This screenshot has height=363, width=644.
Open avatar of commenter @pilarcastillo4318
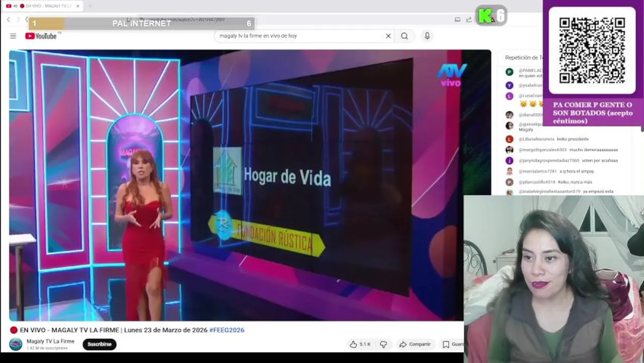coord(509,182)
